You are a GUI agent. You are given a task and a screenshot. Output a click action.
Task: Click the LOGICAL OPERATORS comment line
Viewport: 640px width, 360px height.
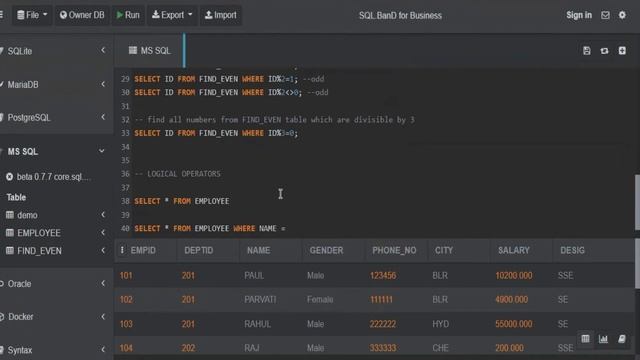coord(178,174)
